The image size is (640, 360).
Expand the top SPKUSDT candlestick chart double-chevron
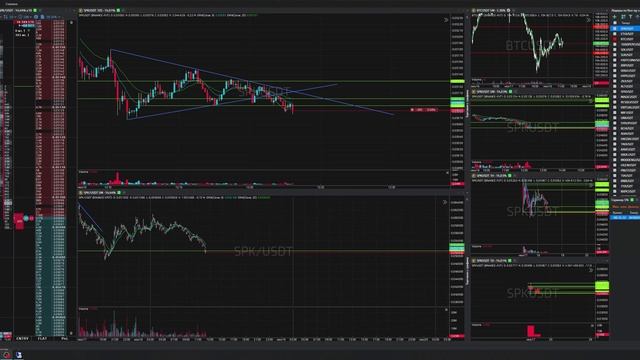click(446, 20)
